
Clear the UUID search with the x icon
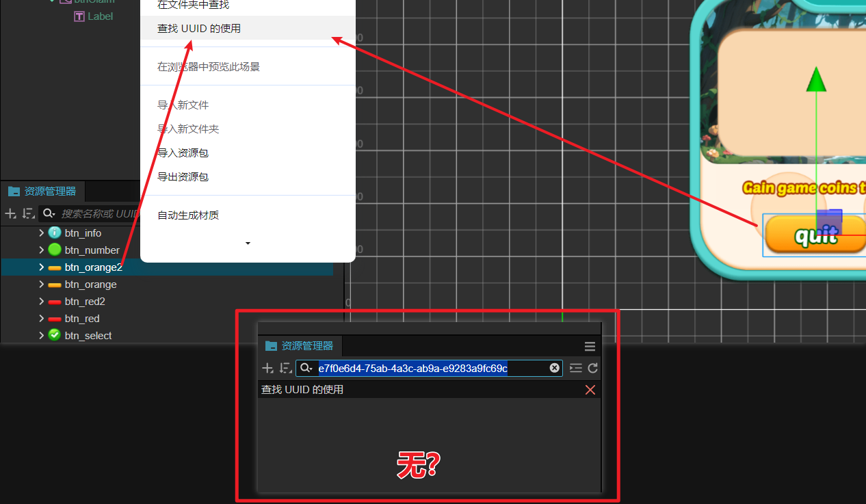pos(555,368)
